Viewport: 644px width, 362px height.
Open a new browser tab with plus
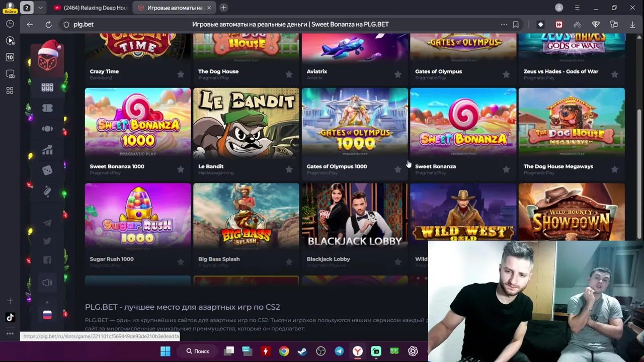[x=223, y=8]
